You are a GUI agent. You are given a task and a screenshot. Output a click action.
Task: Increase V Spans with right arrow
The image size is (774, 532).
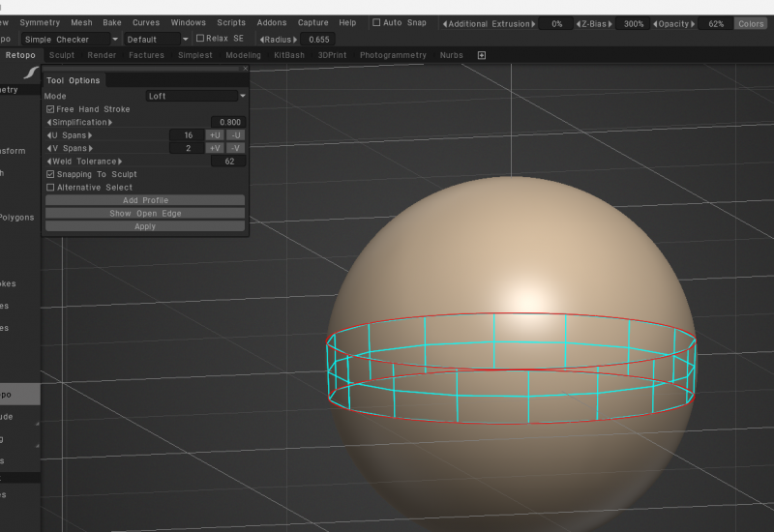point(90,148)
